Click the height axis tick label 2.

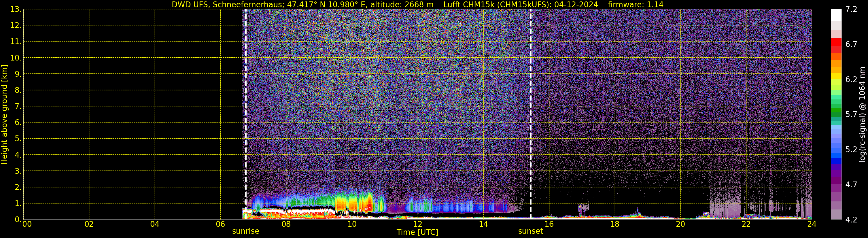pyautogui.click(x=18, y=187)
